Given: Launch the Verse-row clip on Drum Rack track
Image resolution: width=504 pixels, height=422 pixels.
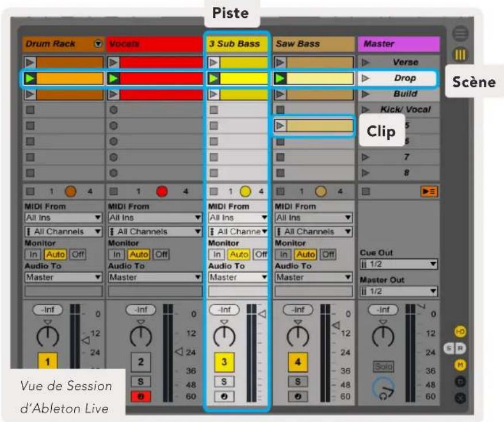Looking at the screenshot, I should (30, 62).
